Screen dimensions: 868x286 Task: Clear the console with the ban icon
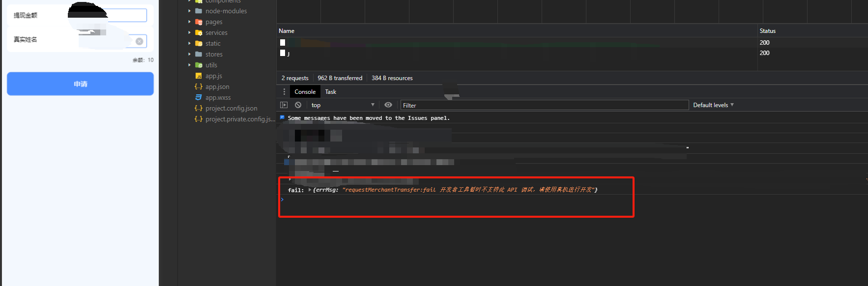[298, 105]
